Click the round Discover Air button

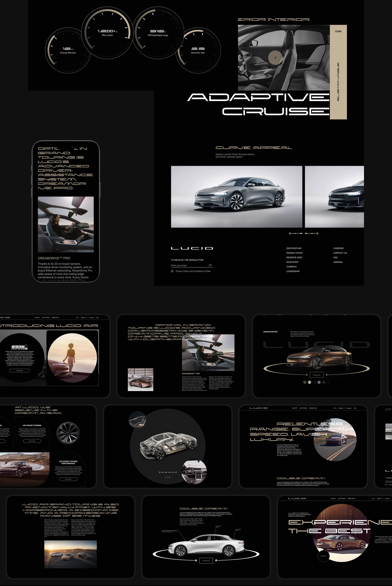(324, 556)
